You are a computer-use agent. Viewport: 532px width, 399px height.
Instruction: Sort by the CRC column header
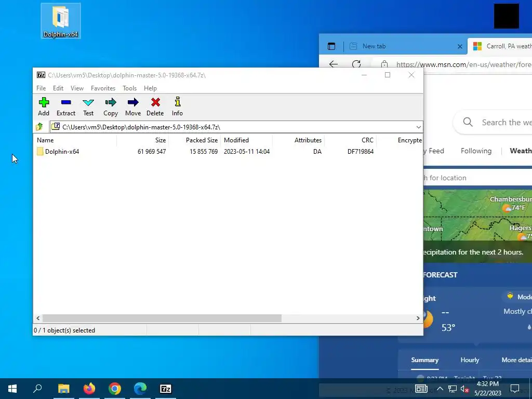pyautogui.click(x=350, y=140)
